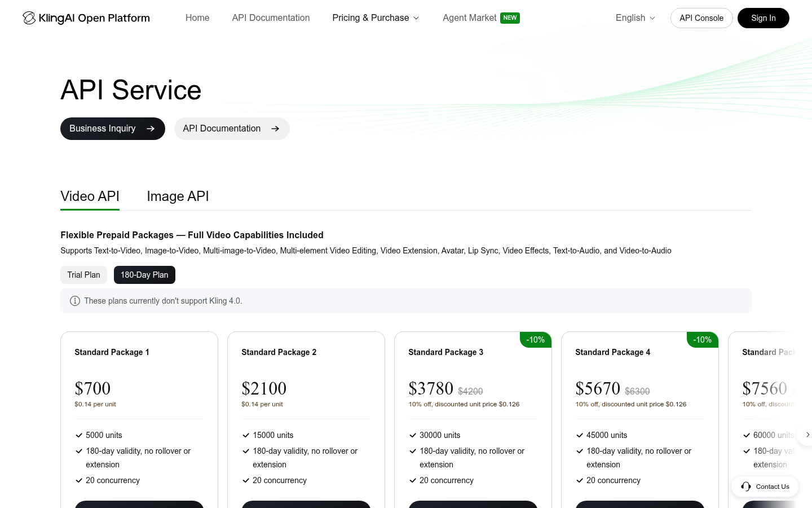Click the Standard Package 2 title
Viewport: 812px width, 508px height.
pos(279,352)
